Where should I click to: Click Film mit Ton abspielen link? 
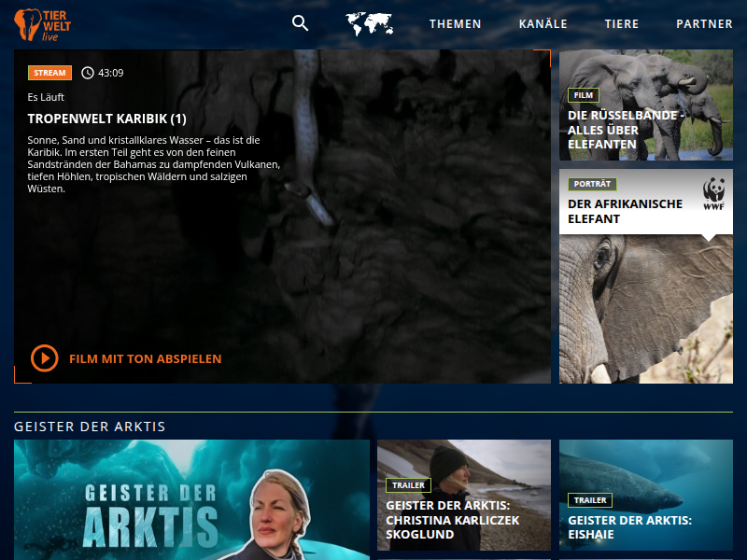(x=145, y=358)
